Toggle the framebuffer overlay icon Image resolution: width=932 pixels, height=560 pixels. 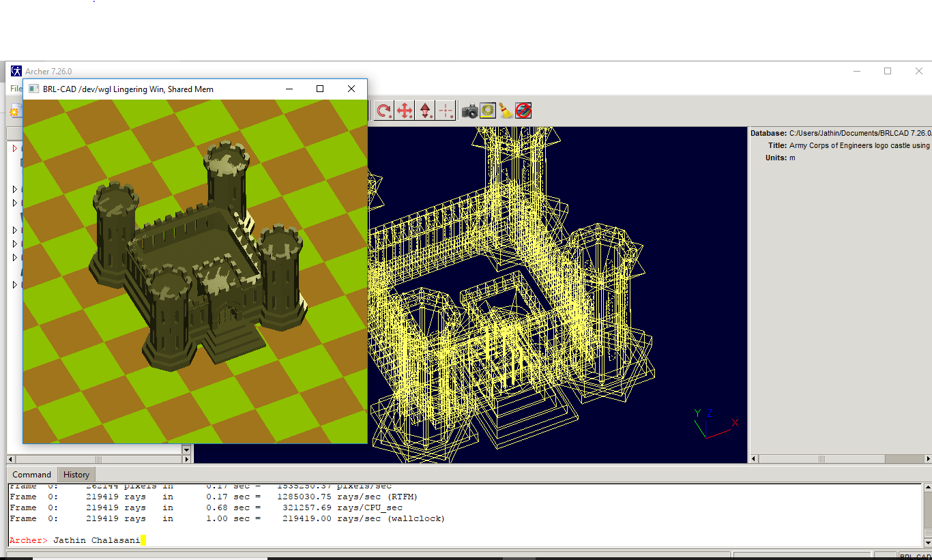[x=487, y=110]
